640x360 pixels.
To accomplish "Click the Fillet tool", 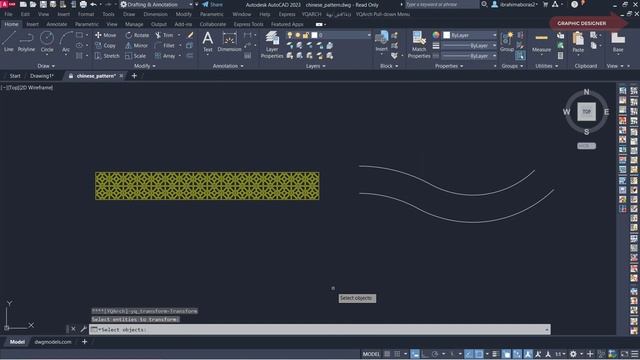I will point(165,45).
